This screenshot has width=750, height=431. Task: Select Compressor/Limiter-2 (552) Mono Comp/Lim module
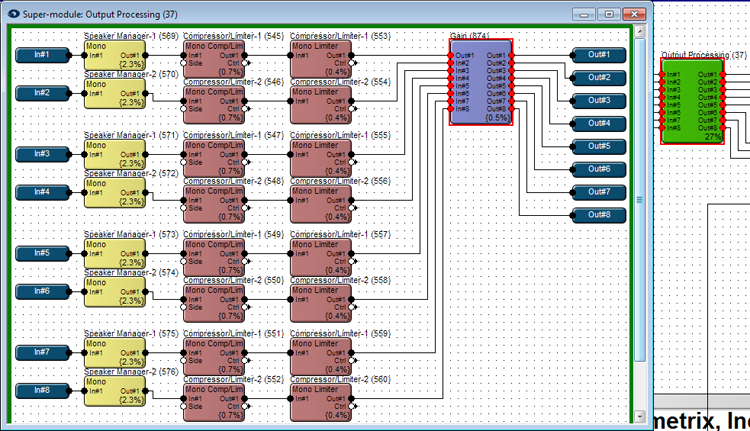214,402
